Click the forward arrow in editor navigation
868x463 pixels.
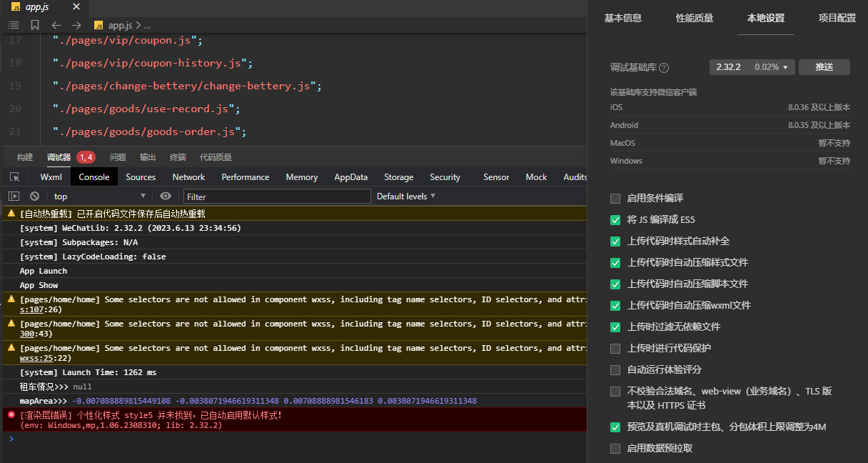pos(76,25)
